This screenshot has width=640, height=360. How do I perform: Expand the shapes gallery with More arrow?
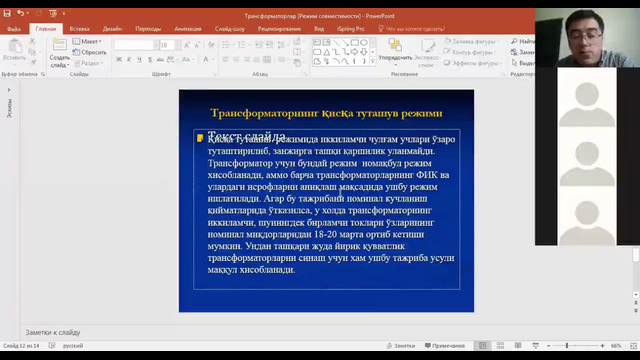(373, 62)
